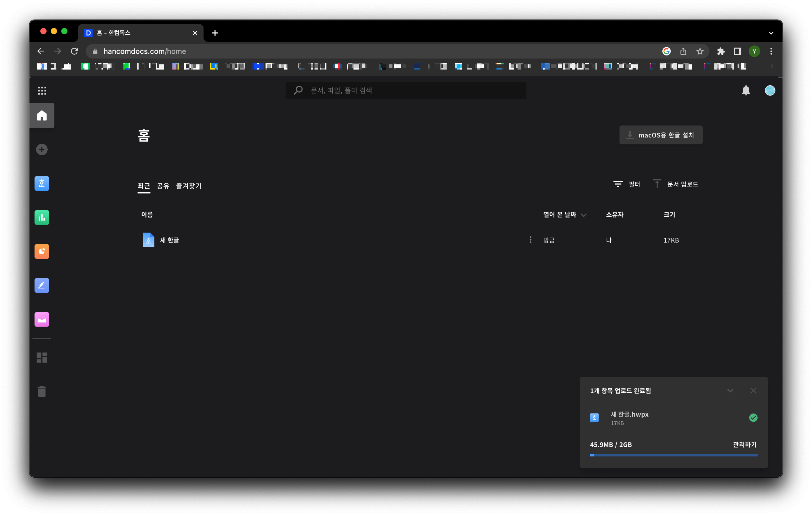Open more options for 새 한글 file
The width and height of the screenshot is (812, 516).
click(531, 240)
